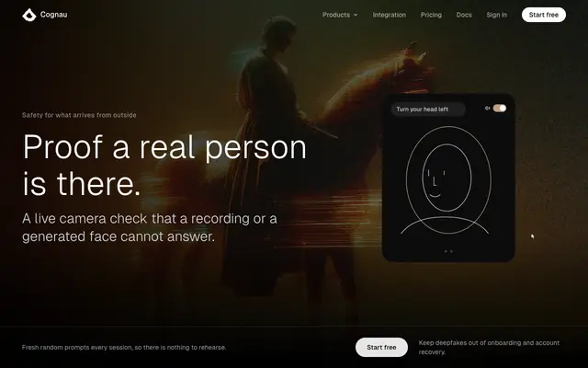Click the speaker icon beside the toggle

coord(487,109)
